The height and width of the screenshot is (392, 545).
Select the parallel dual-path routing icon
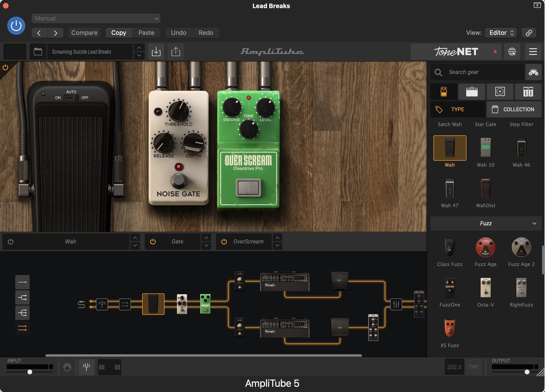pos(22,328)
